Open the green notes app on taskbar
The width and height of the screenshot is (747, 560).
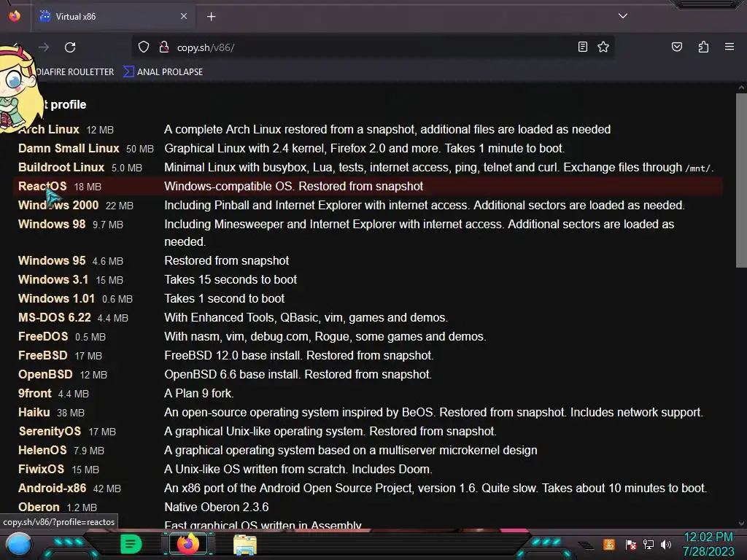[131, 544]
